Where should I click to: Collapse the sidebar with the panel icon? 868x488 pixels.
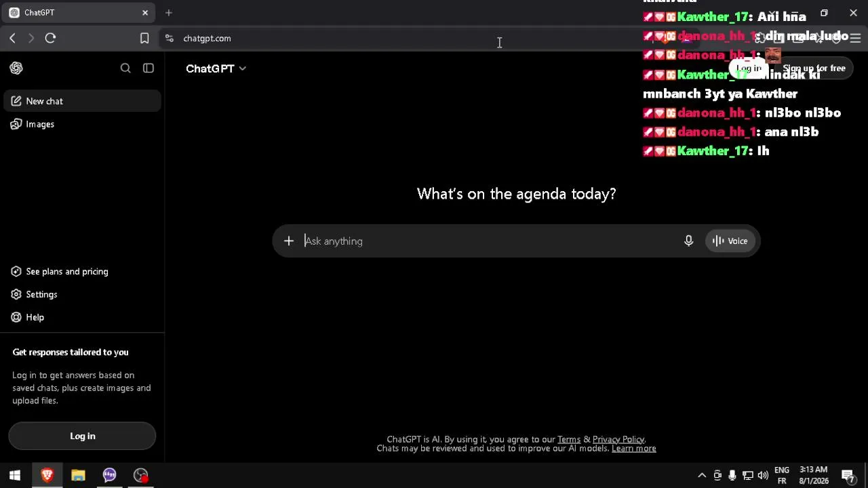click(x=149, y=68)
